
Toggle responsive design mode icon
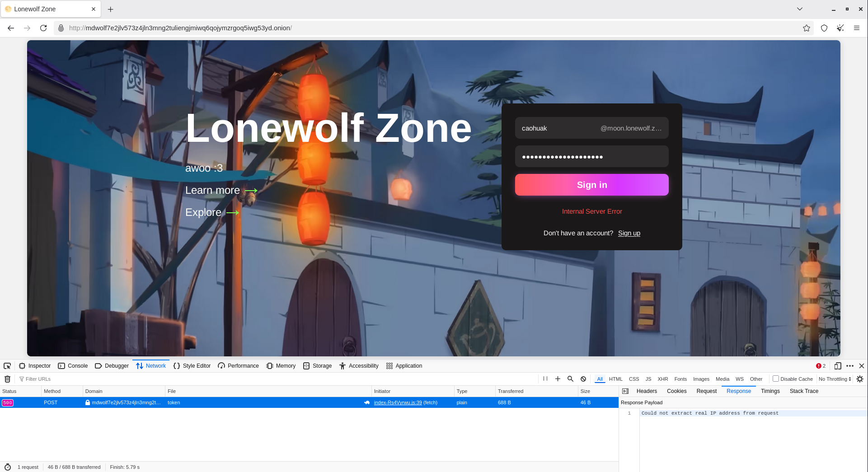coord(838,366)
